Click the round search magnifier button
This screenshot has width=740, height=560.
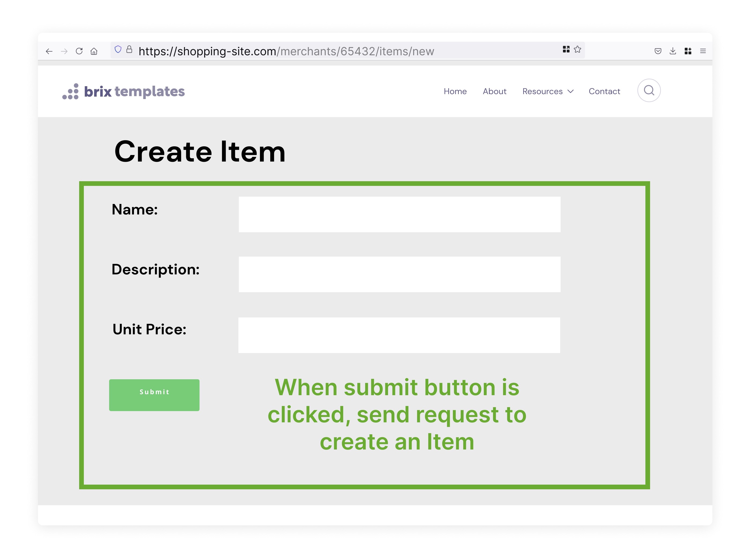tap(649, 90)
